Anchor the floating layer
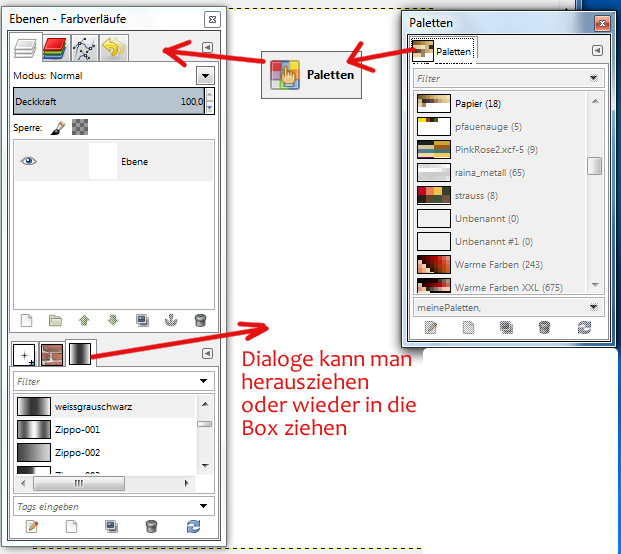 point(171,320)
